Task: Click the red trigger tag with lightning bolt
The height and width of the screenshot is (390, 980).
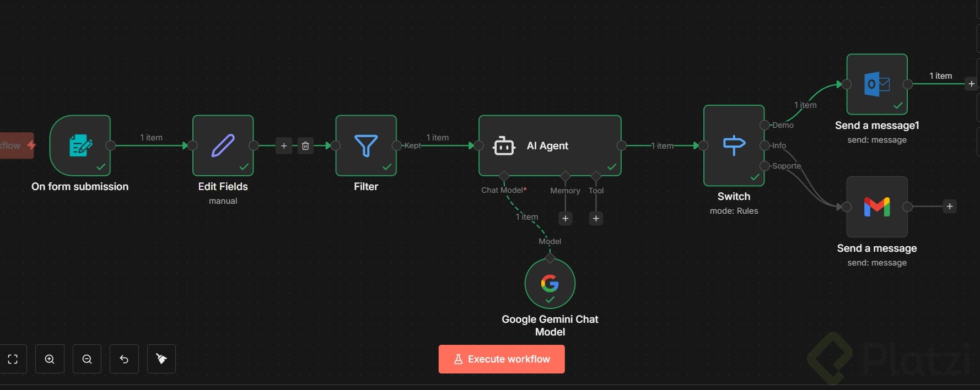Action: pyautogui.click(x=17, y=145)
